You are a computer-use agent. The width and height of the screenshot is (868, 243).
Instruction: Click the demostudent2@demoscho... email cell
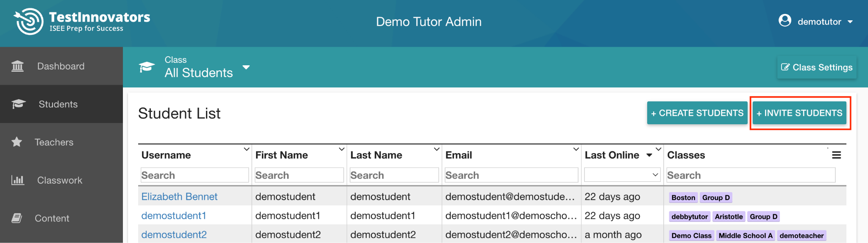point(511,235)
